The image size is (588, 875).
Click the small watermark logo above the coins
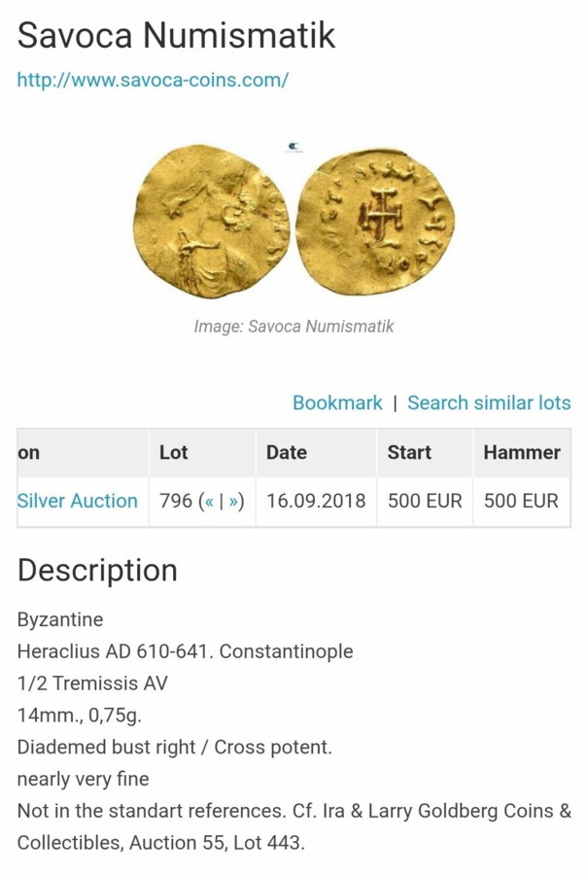pyautogui.click(x=294, y=148)
